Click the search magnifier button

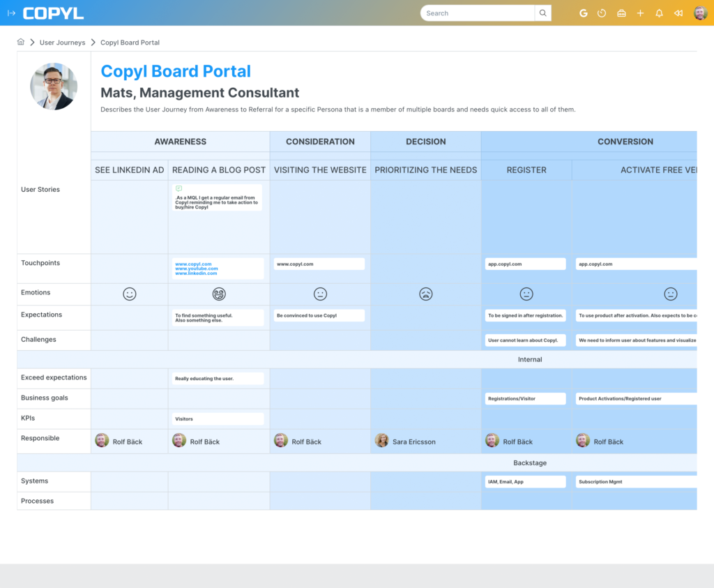pyautogui.click(x=542, y=13)
